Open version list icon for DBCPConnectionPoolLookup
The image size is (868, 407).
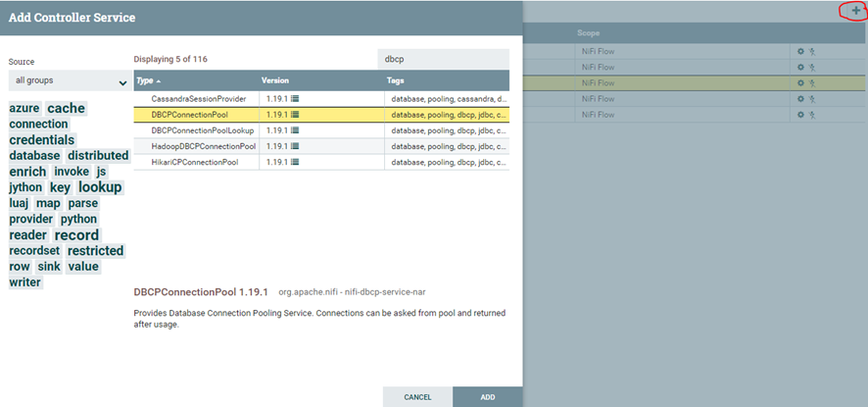295,130
